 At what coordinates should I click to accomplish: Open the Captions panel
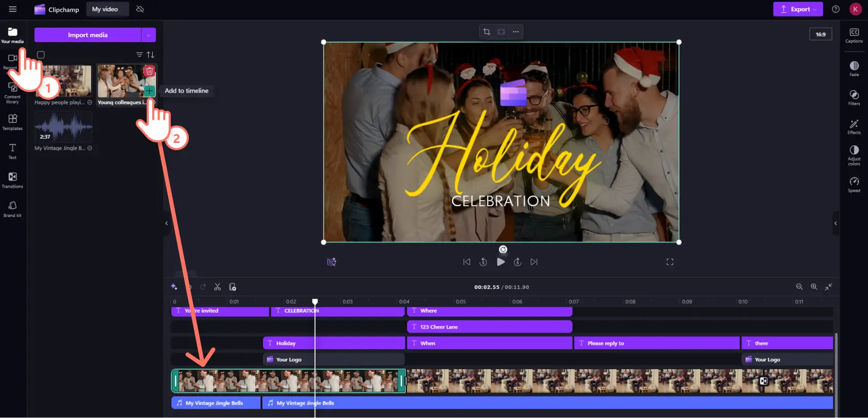pyautogui.click(x=854, y=35)
